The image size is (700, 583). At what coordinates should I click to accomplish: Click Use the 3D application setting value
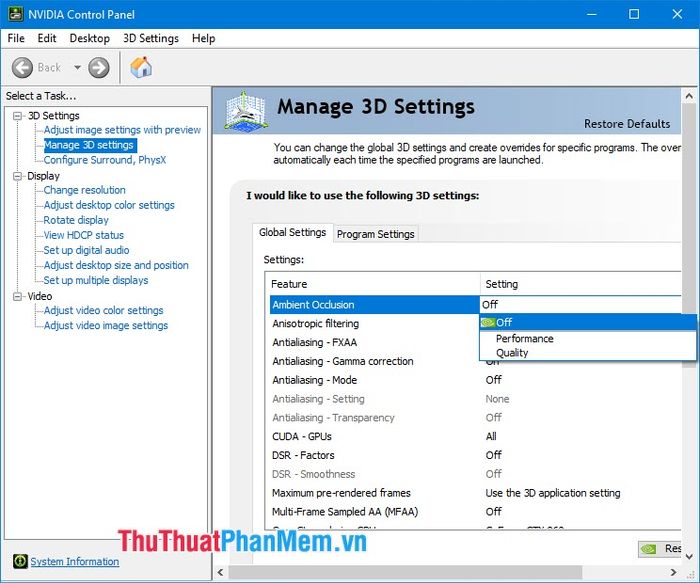(x=553, y=493)
